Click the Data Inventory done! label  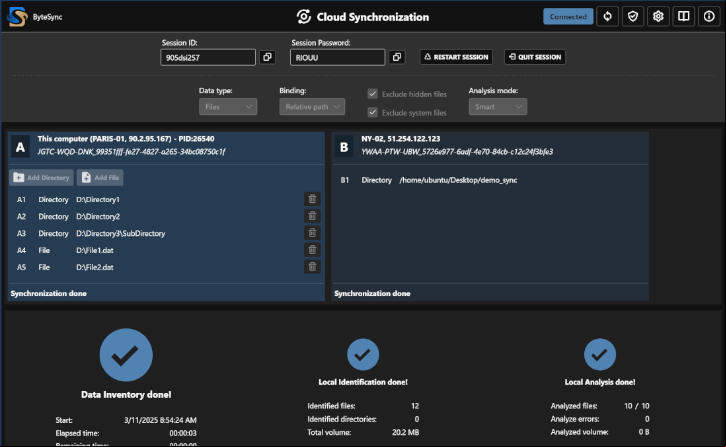coord(126,395)
